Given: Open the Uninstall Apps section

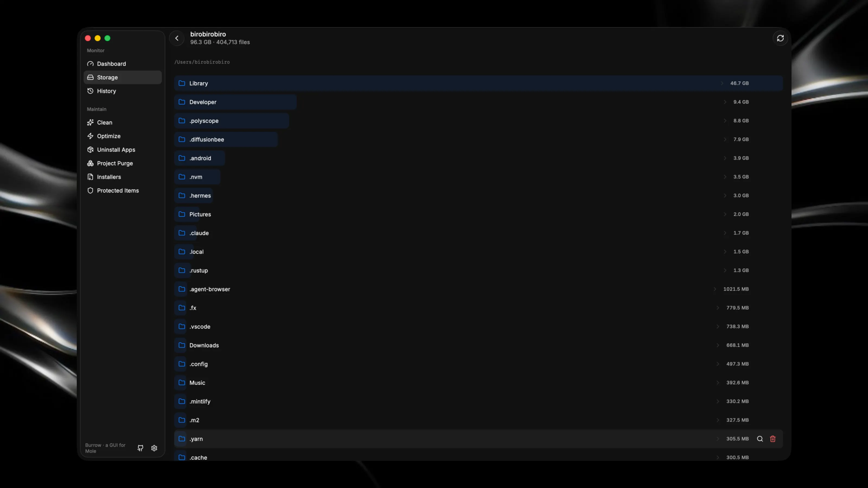Looking at the screenshot, I should 123,150.
